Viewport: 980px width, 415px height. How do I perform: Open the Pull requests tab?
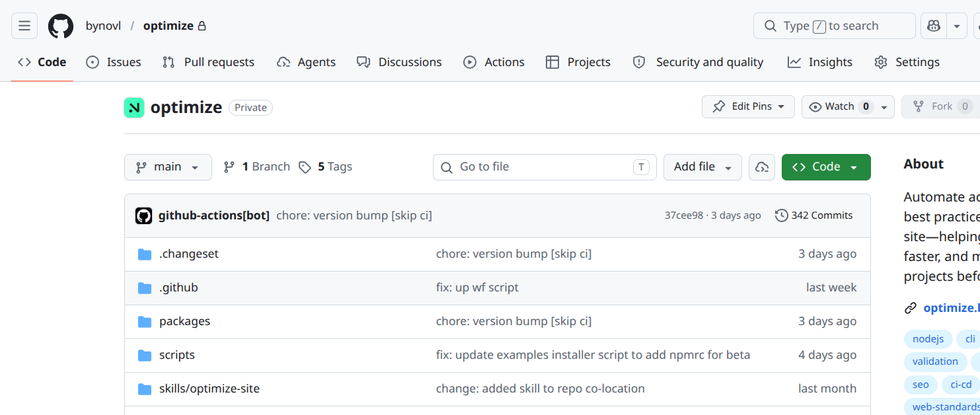[208, 62]
